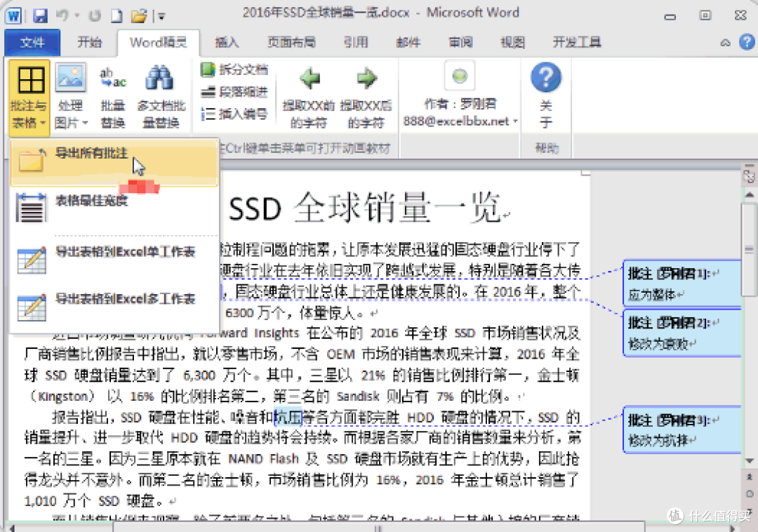The width and height of the screenshot is (758, 532).
Task: Open the 页面布局 ribbon tab
Action: (x=291, y=43)
